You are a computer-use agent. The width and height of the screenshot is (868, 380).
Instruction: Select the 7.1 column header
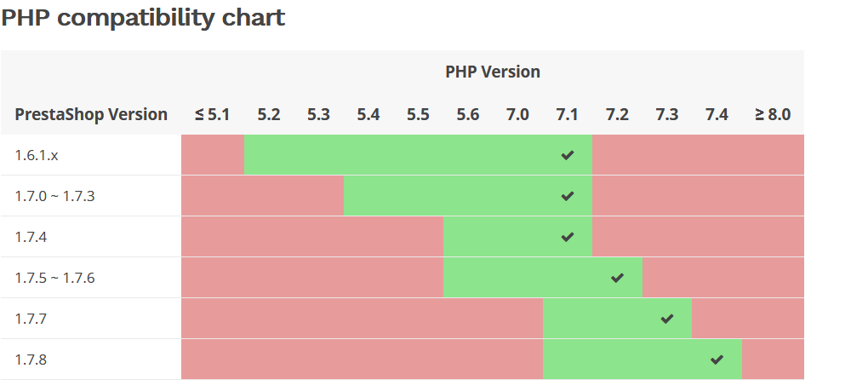(x=568, y=114)
